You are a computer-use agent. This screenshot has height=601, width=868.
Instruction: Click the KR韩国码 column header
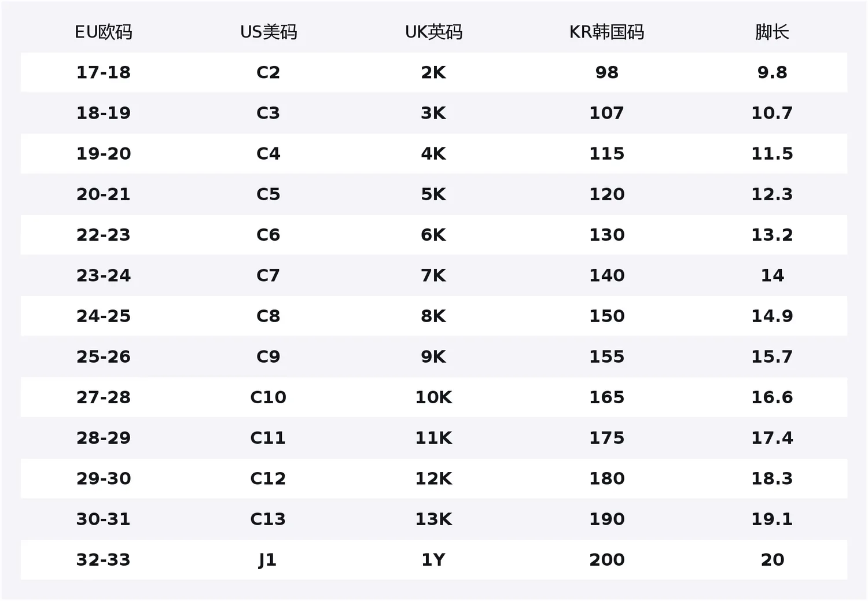pyautogui.click(x=606, y=32)
